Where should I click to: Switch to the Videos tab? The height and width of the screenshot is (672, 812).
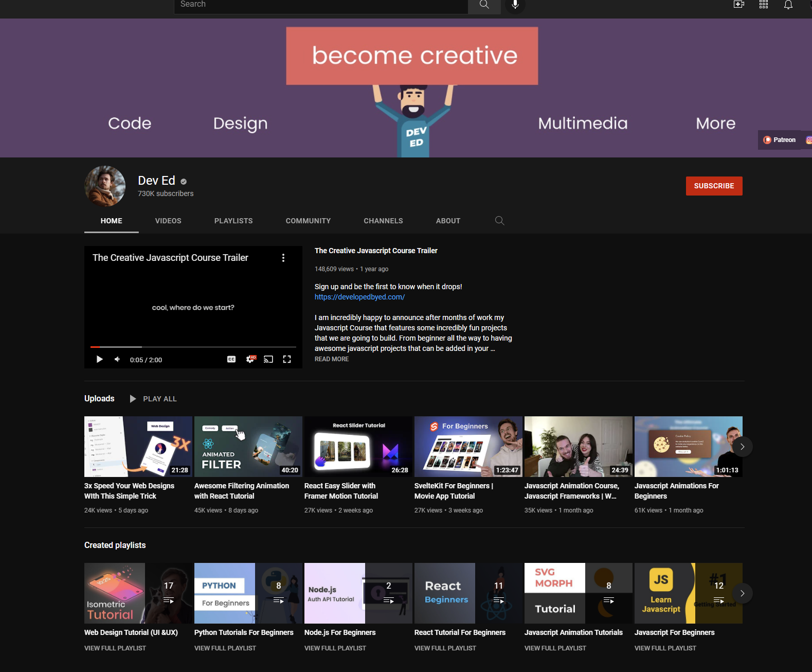tap(168, 221)
